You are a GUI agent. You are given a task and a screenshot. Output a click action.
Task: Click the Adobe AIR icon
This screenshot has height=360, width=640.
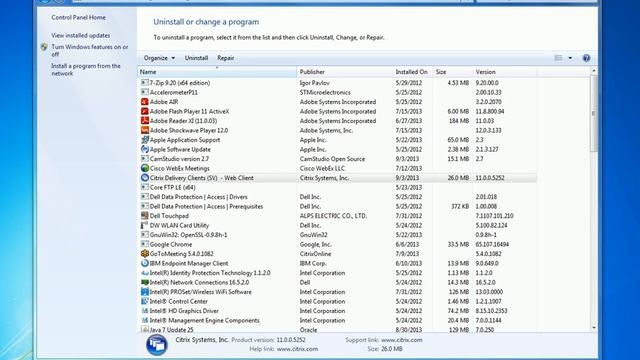point(144,102)
